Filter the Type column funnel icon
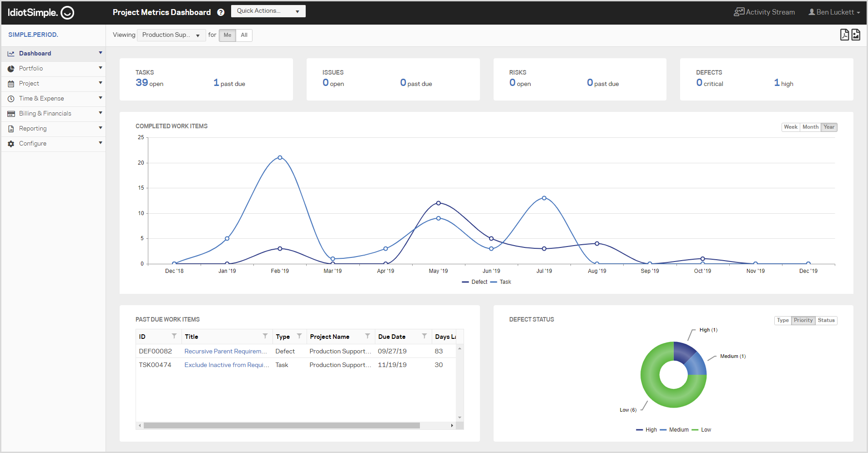868x453 pixels. (299, 336)
